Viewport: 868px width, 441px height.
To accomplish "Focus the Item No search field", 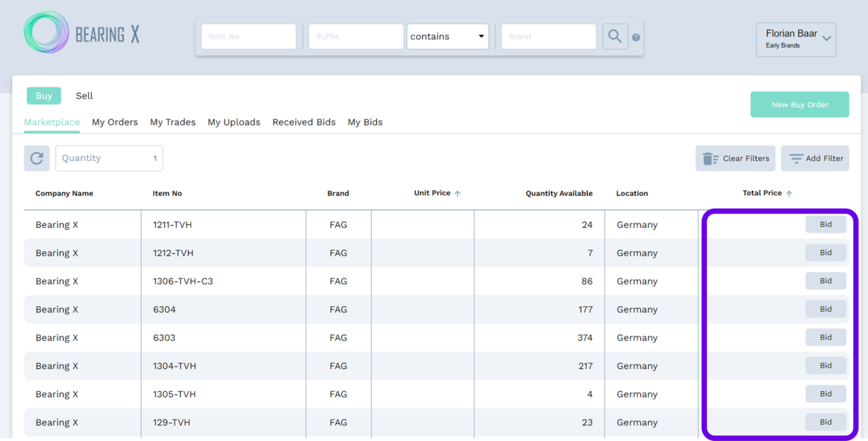I will point(249,36).
